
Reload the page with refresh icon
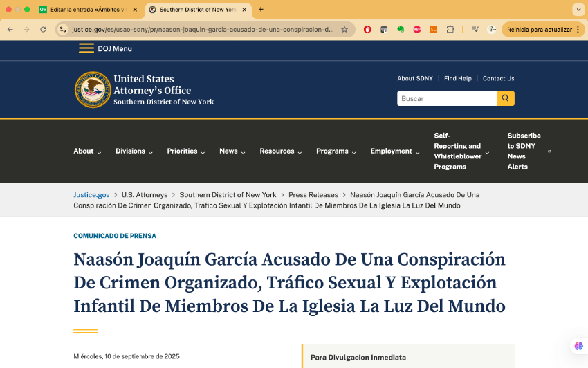pos(44,30)
